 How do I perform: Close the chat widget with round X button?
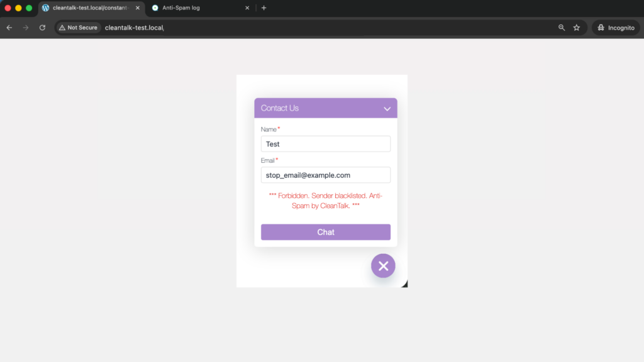383,266
